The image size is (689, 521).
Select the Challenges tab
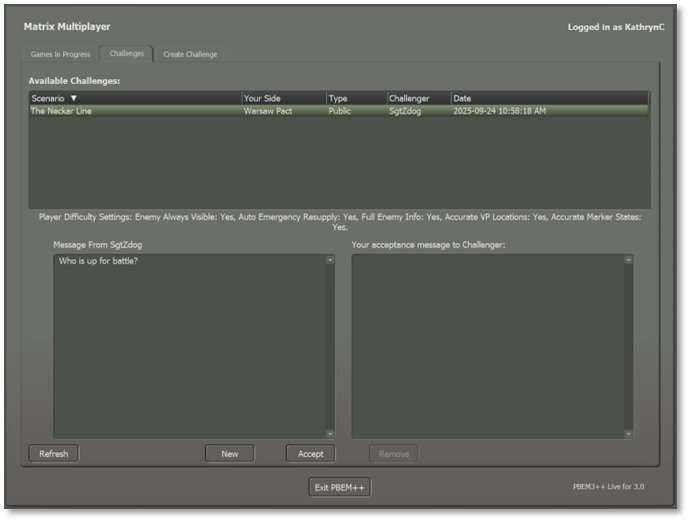click(127, 54)
